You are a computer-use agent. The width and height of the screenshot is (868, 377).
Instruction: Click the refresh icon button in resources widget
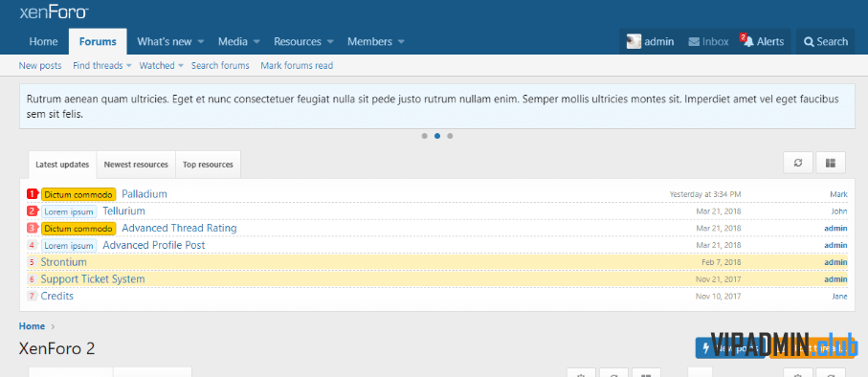[798, 164]
